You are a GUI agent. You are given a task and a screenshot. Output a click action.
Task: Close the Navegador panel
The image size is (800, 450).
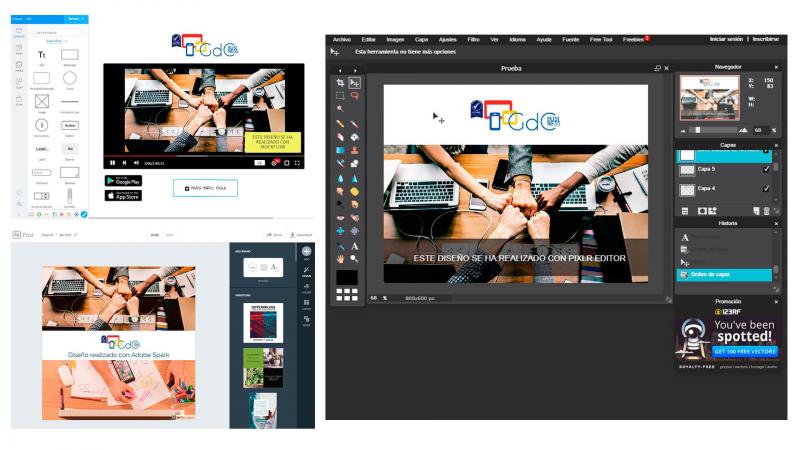click(776, 67)
